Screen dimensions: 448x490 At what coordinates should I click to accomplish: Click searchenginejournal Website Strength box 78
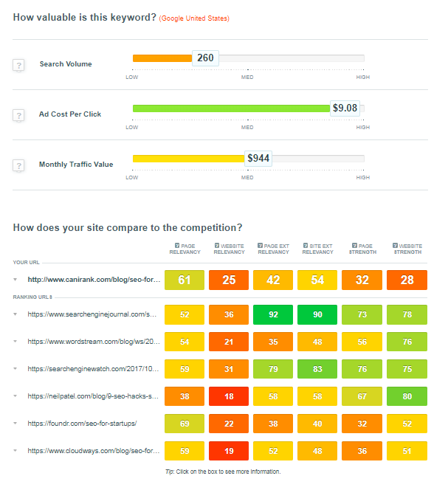tap(407, 314)
